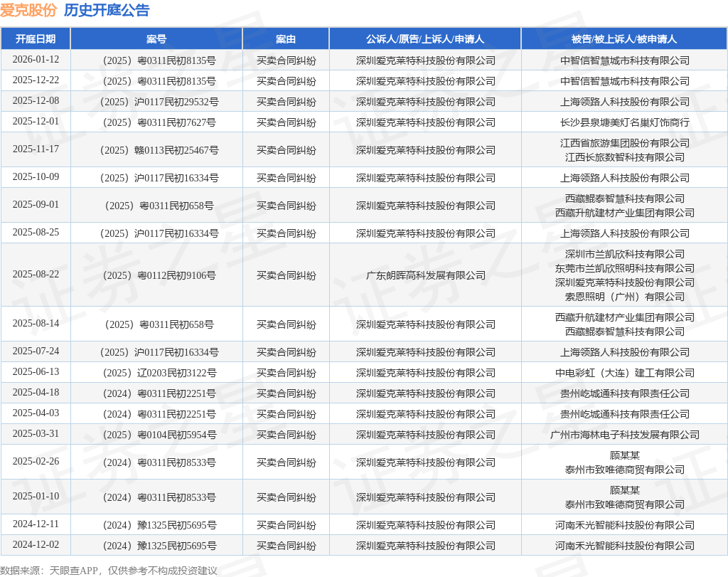Click 西藏鲲泰智慧科技有限公司 in the 2025-09-01 row
This screenshot has width=728, height=577.
624,198
